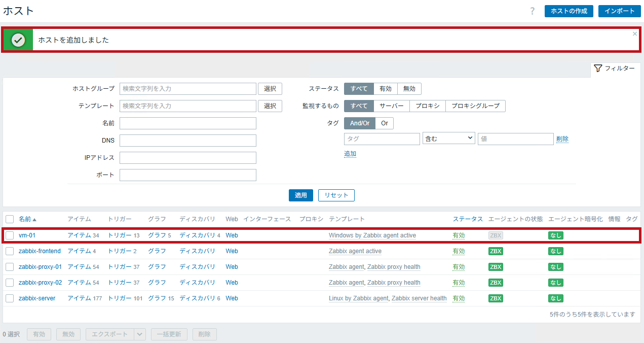The height and width of the screenshot is (343, 644).
Task: Click the ZBX badge for zabbix-proxy-02
Action: [496, 283]
